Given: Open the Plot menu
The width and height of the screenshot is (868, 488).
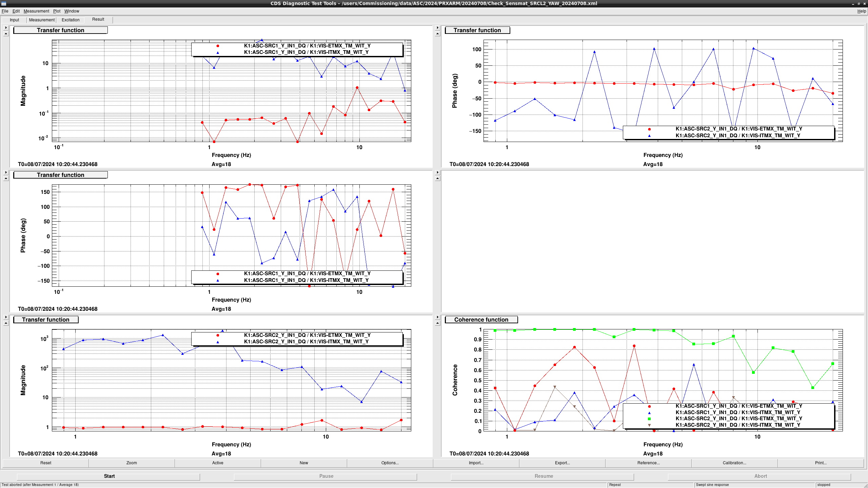Looking at the screenshot, I should 57,11.
